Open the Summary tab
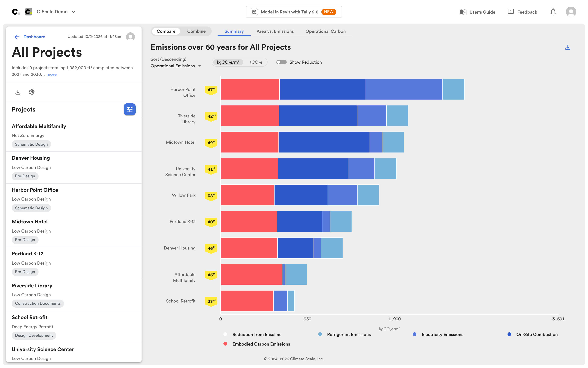This screenshot has width=588, height=368. pos(234,31)
